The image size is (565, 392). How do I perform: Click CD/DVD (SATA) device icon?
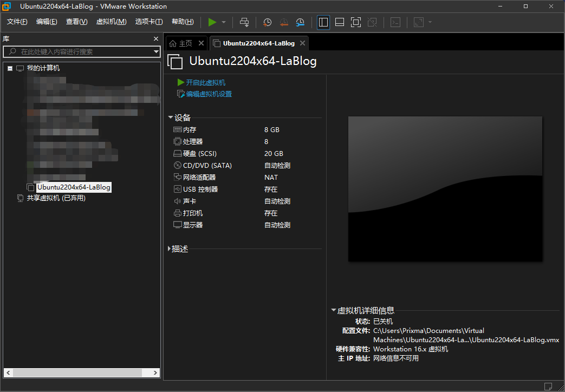(177, 165)
